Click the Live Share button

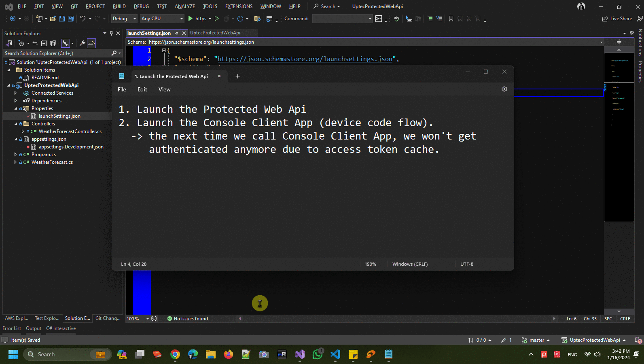click(x=617, y=19)
